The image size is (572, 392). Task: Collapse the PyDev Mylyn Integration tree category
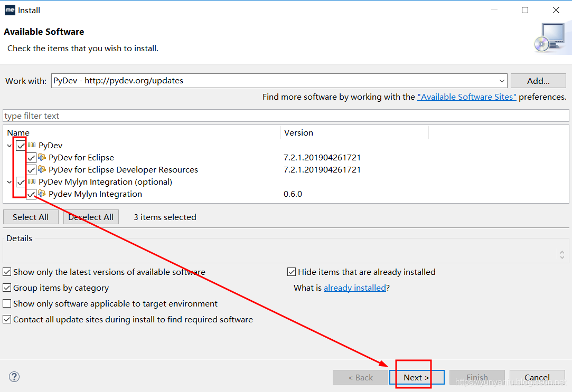click(x=10, y=182)
